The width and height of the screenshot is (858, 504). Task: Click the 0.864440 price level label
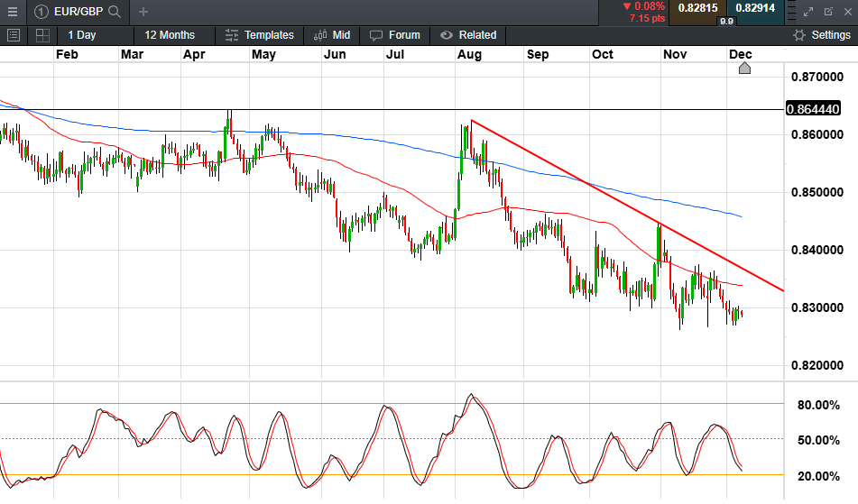816,109
